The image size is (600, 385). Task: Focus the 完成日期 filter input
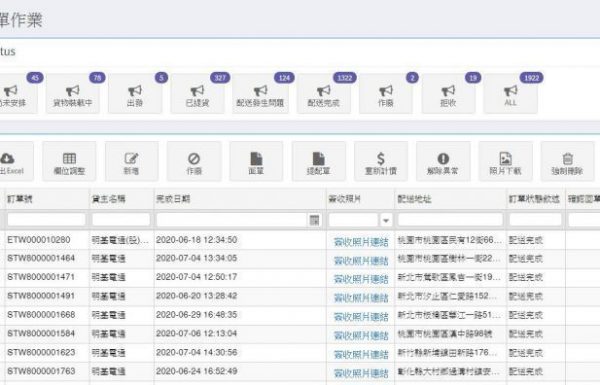[232, 220]
